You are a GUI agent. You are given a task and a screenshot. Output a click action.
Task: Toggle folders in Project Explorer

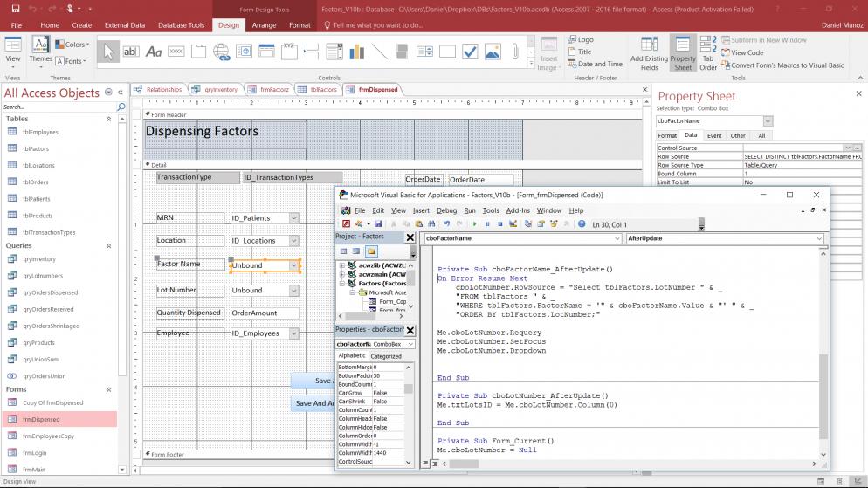371,251
